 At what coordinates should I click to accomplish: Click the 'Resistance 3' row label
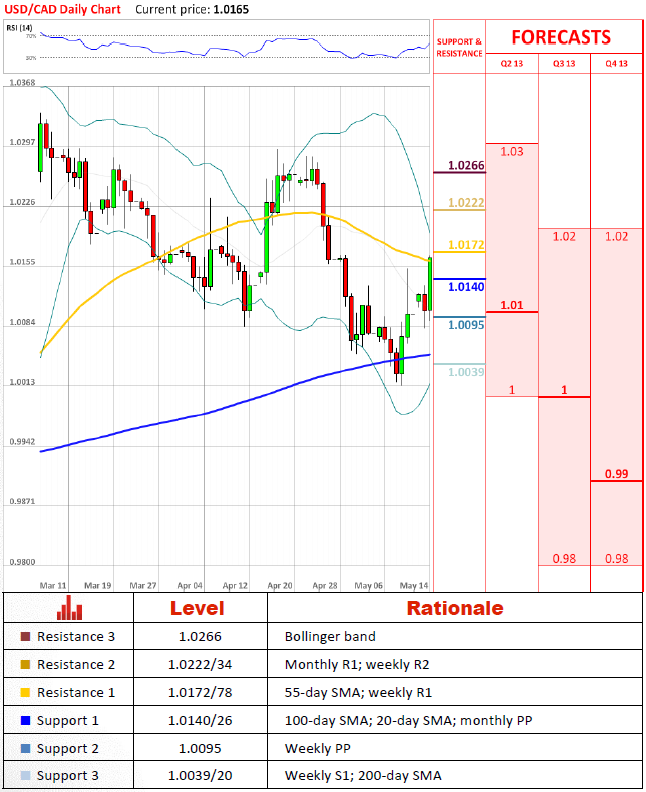(x=76, y=636)
